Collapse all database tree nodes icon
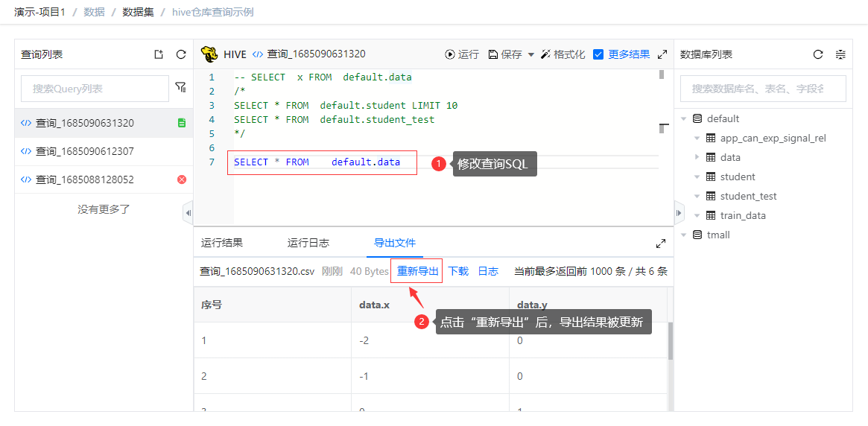 tap(840, 54)
